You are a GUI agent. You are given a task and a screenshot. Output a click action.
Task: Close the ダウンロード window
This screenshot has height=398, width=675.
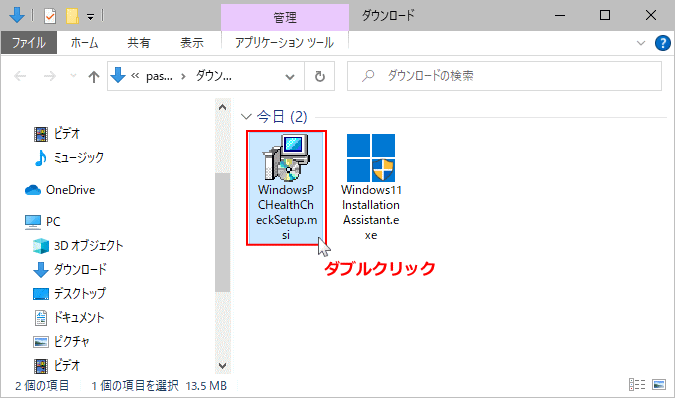pos(651,15)
